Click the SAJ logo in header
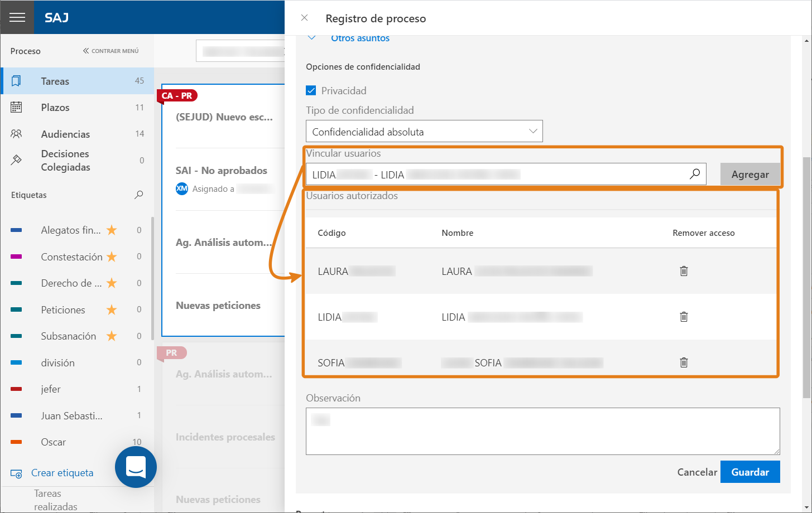This screenshot has width=812, height=513. (x=56, y=17)
